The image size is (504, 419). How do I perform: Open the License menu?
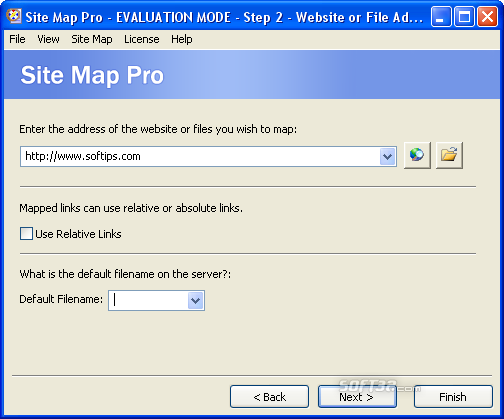click(x=142, y=39)
